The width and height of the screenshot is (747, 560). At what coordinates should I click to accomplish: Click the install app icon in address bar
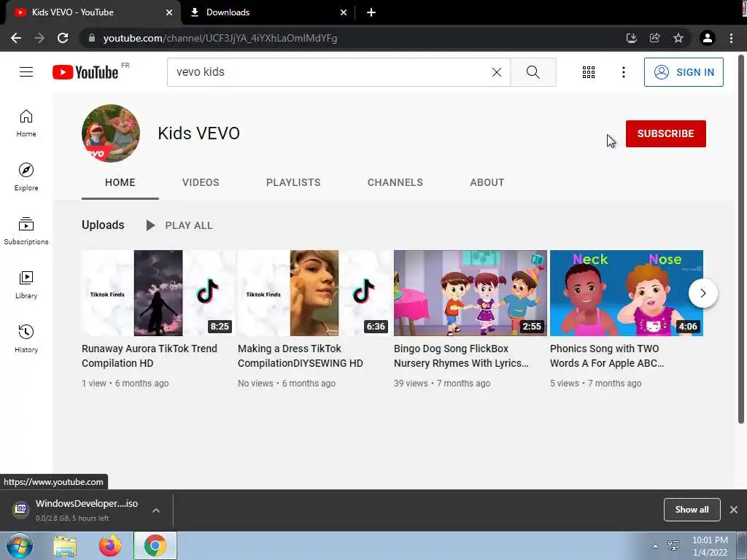(631, 38)
